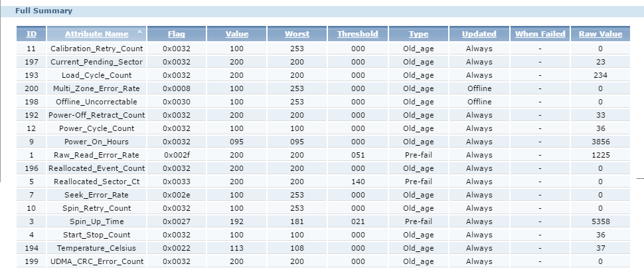Select the UDMA_CRC_Error_Count row name
This screenshot has width=644, height=274.
click(x=97, y=261)
